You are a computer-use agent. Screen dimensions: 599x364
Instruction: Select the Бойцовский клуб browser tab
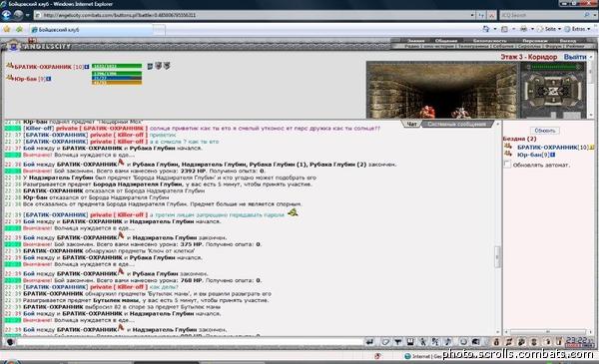click(92, 30)
